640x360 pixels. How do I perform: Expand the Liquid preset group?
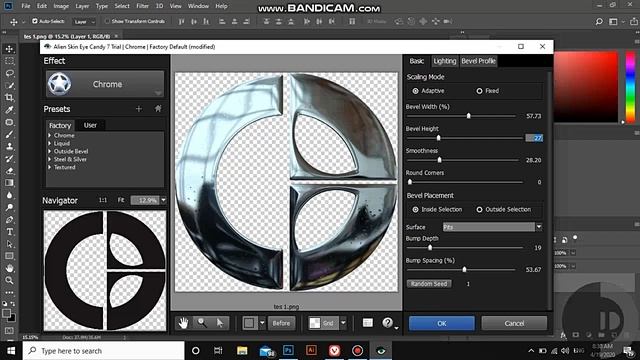click(x=50, y=143)
